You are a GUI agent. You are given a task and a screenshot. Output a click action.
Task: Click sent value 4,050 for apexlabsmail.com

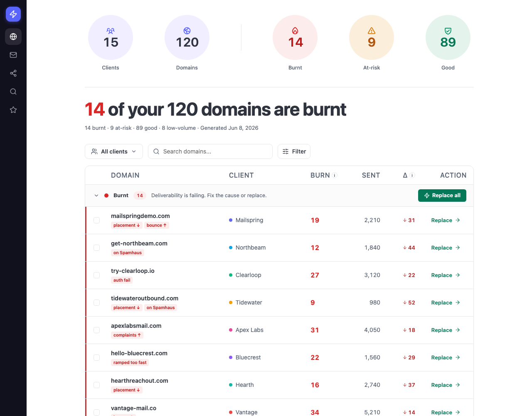click(x=372, y=330)
